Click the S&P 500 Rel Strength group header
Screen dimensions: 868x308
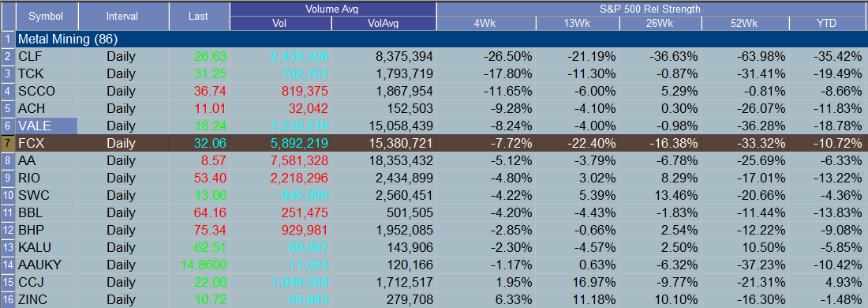point(652,9)
